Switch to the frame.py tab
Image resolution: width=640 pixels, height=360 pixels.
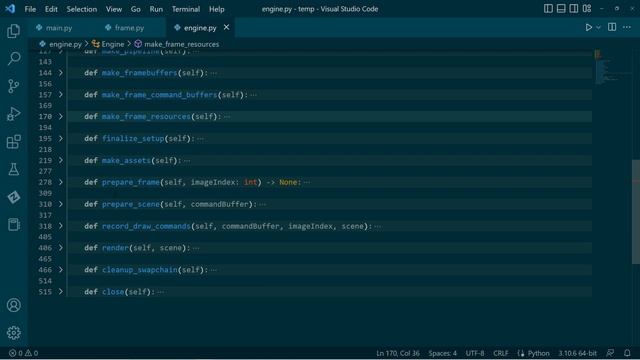click(129, 28)
